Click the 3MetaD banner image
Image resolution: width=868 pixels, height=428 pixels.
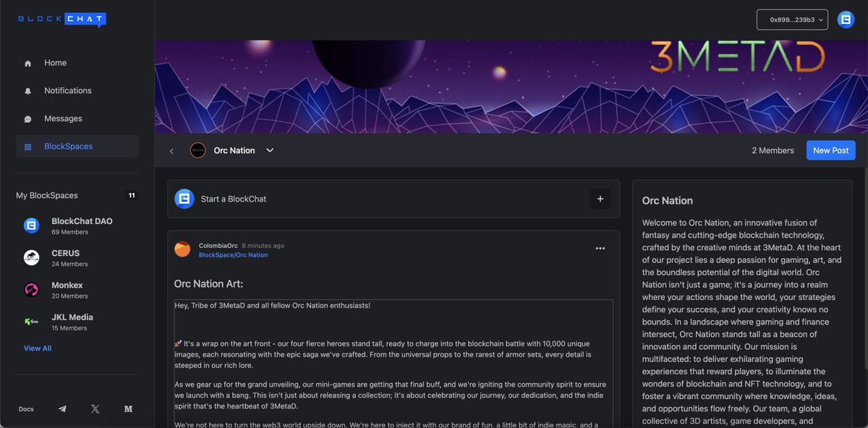click(x=511, y=86)
